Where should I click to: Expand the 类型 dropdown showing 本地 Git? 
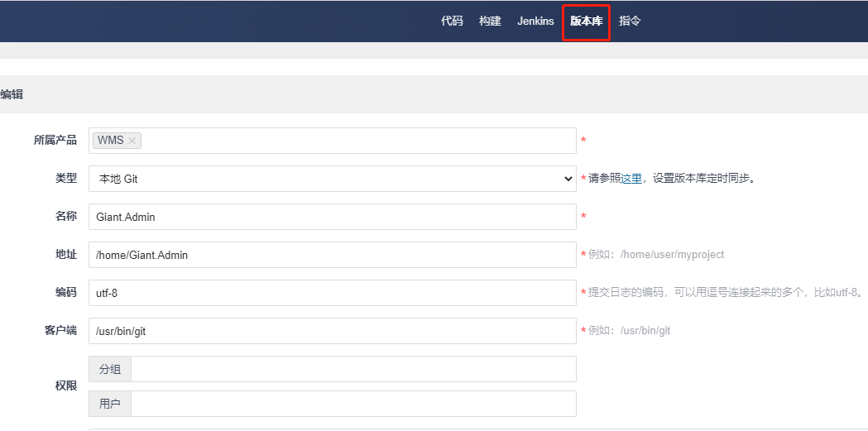pos(332,179)
